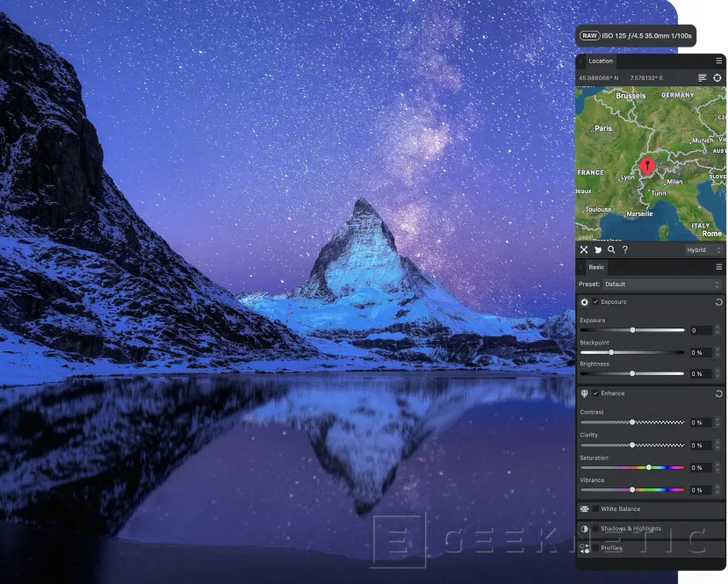The image size is (728, 584).
Task: Click the list view icon beside coordinates
Action: coord(702,78)
